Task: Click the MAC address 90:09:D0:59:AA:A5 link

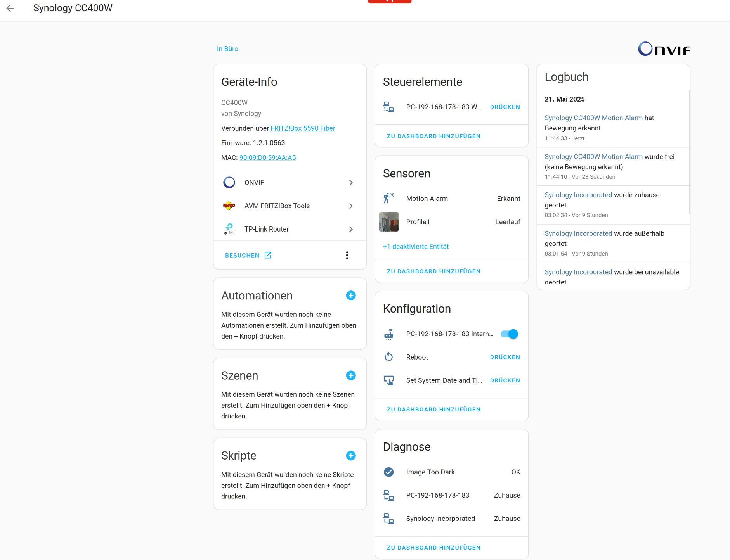Action: (267, 158)
